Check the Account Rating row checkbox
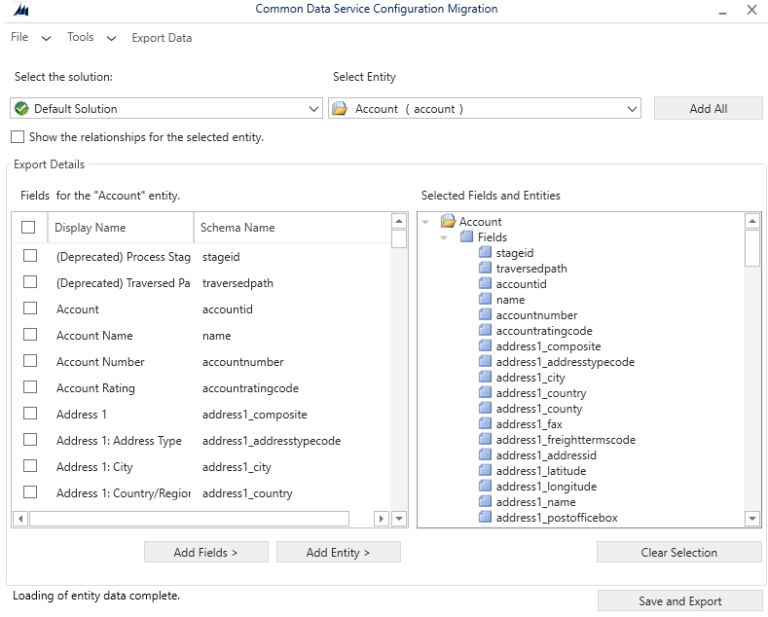The width and height of the screenshot is (768, 617). coord(30,387)
